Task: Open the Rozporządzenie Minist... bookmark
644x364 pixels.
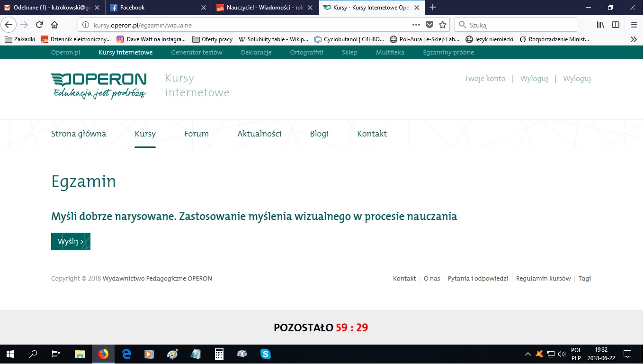Action: coord(555,39)
